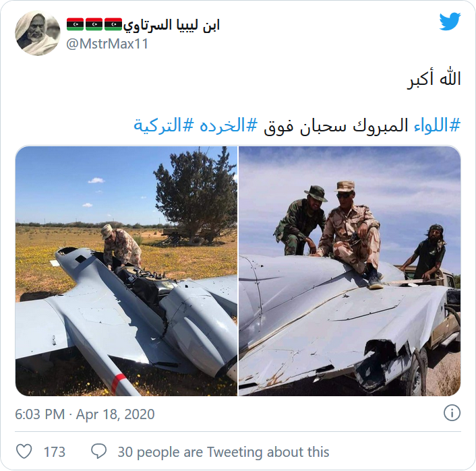
Task: View left drone wreckage photo
Action: 126,271
